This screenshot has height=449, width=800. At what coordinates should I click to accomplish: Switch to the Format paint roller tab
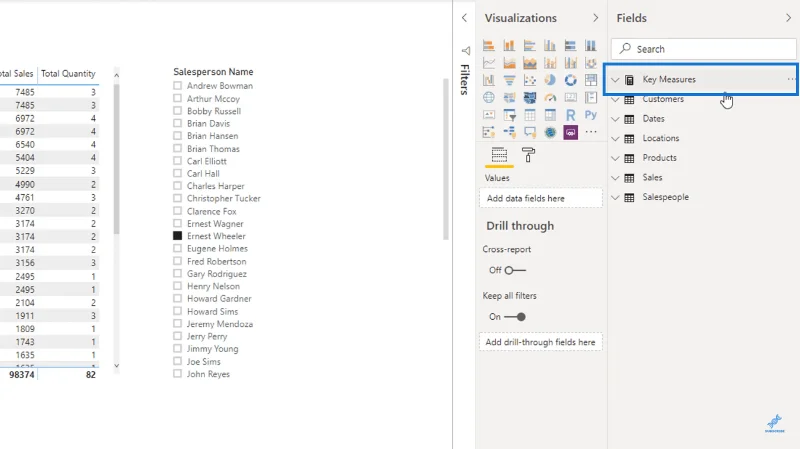tap(529, 155)
